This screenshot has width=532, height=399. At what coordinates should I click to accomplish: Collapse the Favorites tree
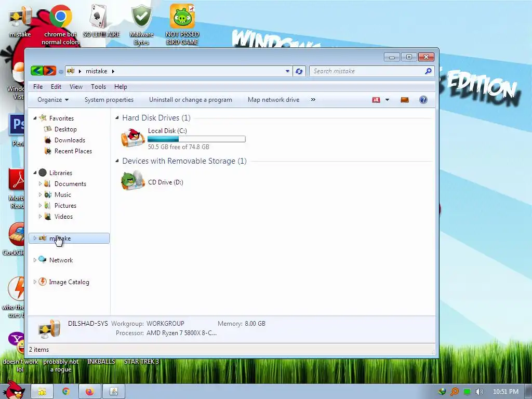tap(35, 118)
